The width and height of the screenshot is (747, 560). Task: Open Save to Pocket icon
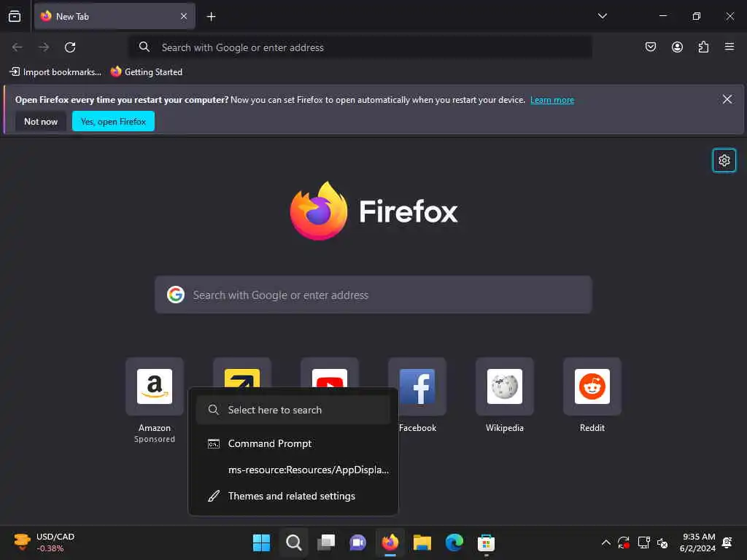pos(650,47)
